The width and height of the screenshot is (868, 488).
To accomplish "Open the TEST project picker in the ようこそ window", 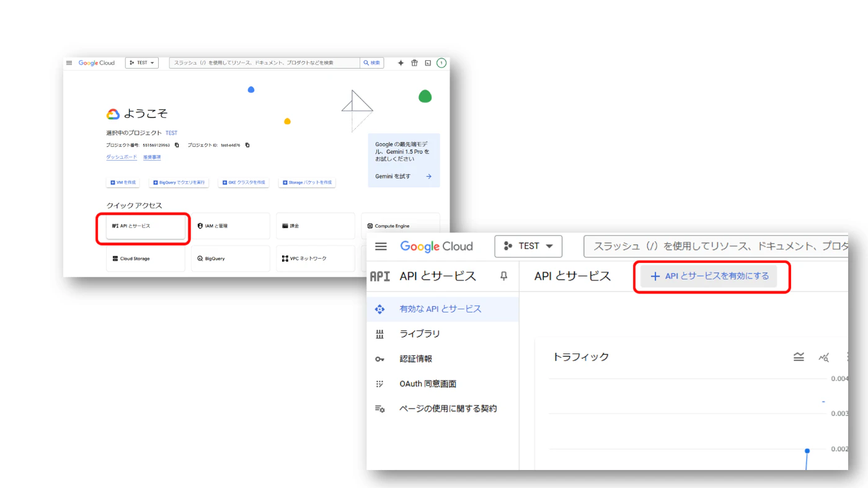I will pos(142,63).
